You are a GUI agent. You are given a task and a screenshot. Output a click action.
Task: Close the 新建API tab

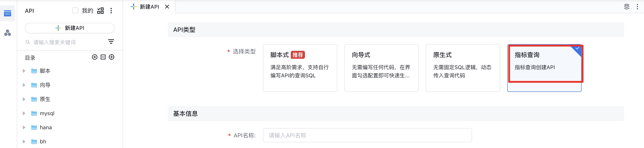167,7
